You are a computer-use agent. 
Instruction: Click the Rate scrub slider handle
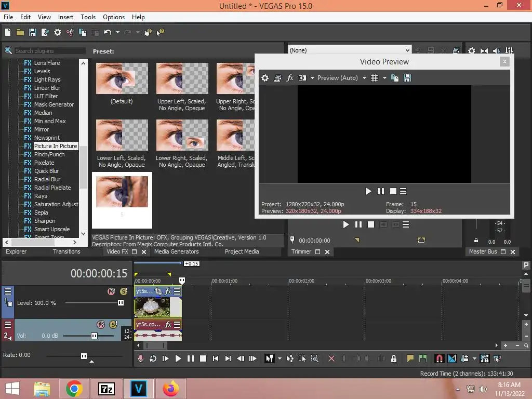84,356
